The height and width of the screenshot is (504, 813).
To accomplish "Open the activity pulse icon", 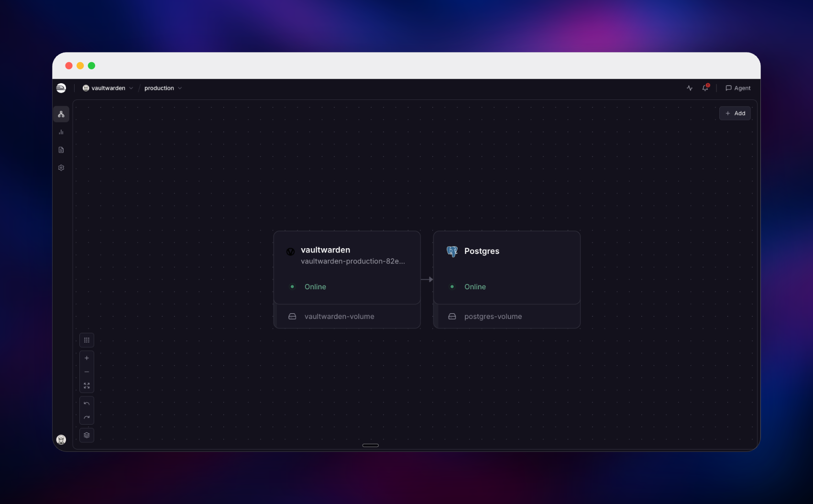I will coord(690,88).
